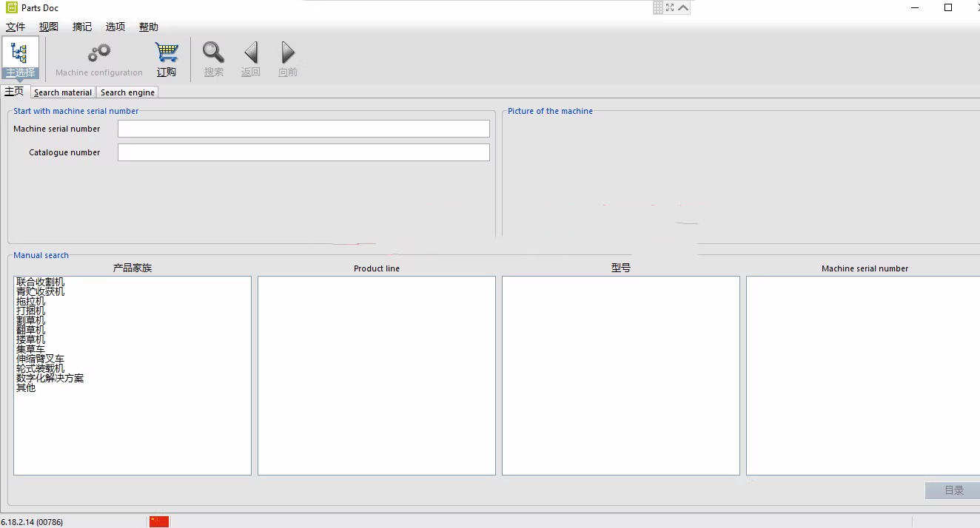Click the 型号 list box
The width and height of the screenshot is (980, 528).
coord(621,376)
